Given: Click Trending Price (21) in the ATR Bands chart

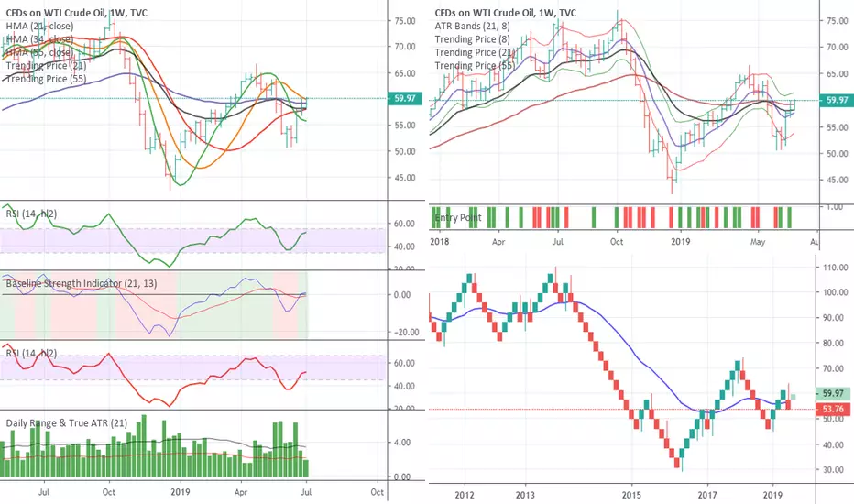Looking at the screenshot, I should click(475, 52).
